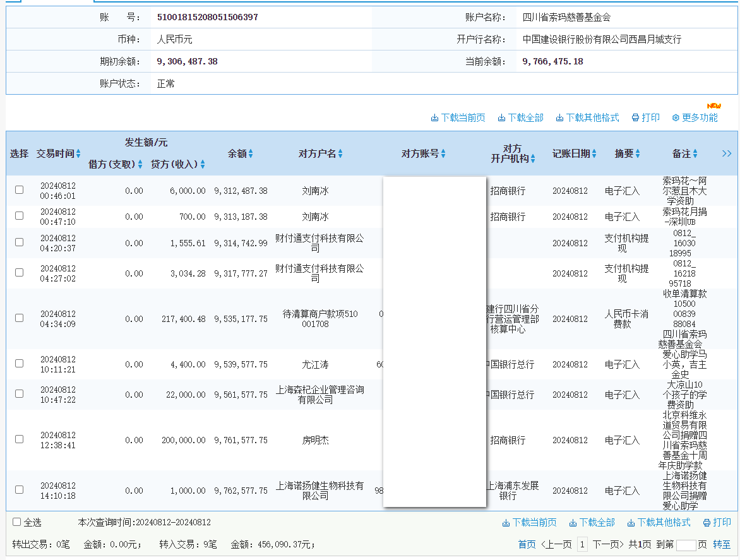Image resolution: width=740 pixels, height=560 pixels.
Task: Check the 04:27:02 transaction row
Action: point(20,272)
